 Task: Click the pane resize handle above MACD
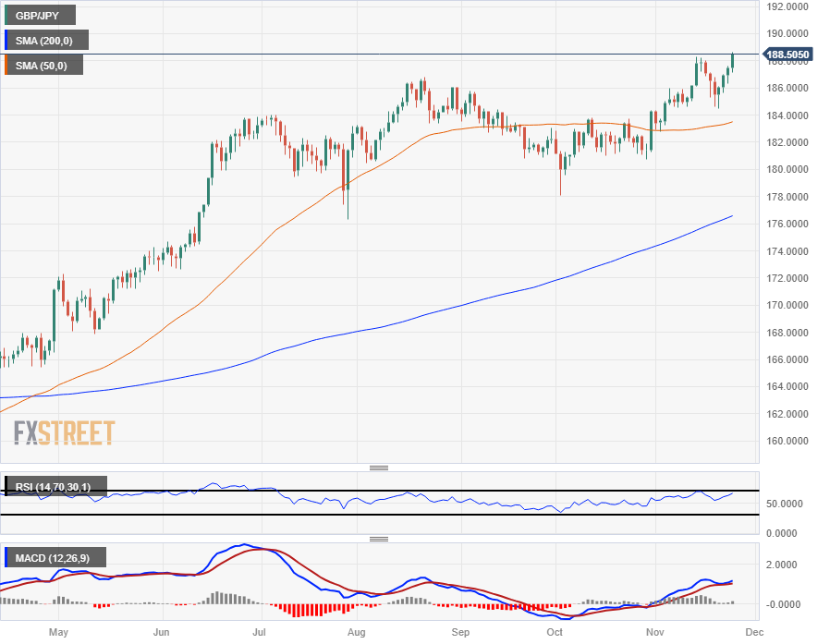pyautogui.click(x=378, y=539)
